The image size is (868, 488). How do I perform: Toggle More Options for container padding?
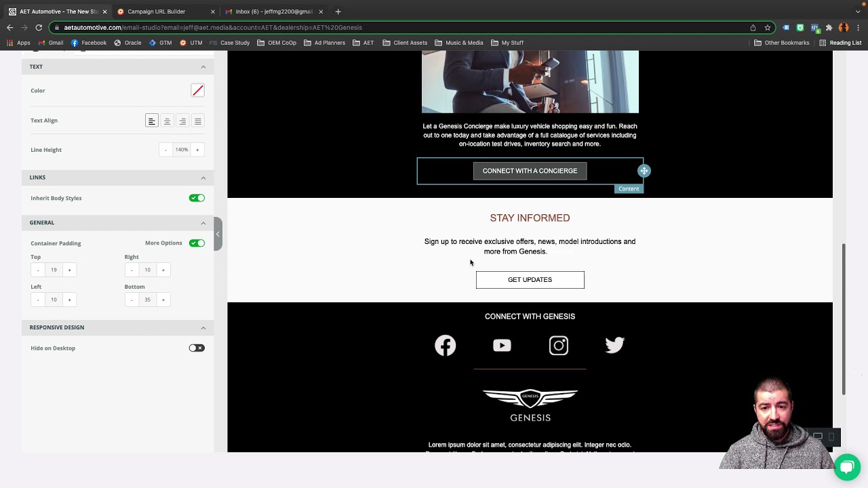pos(197,243)
